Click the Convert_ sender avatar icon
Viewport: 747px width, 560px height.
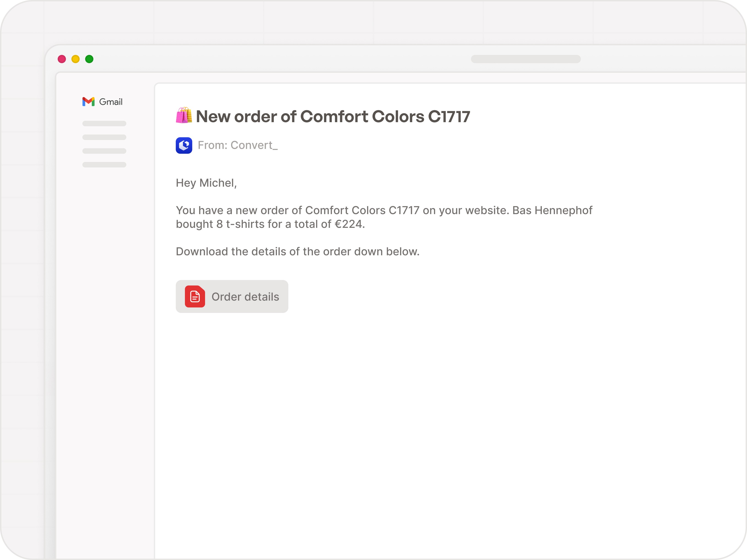(184, 145)
